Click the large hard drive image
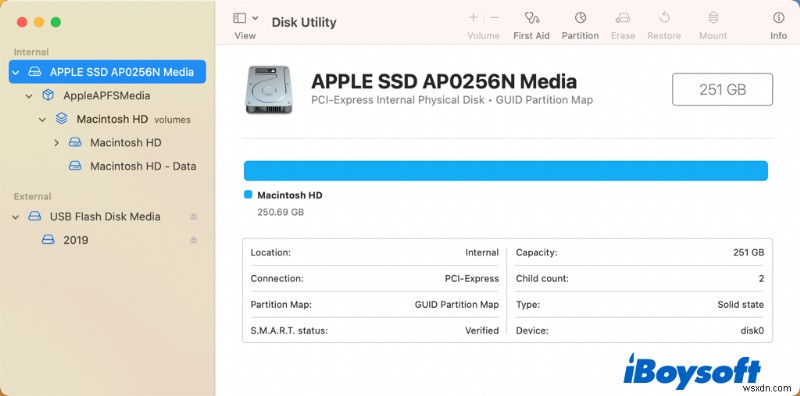The height and width of the screenshot is (396, 800). tap(269, 89)
